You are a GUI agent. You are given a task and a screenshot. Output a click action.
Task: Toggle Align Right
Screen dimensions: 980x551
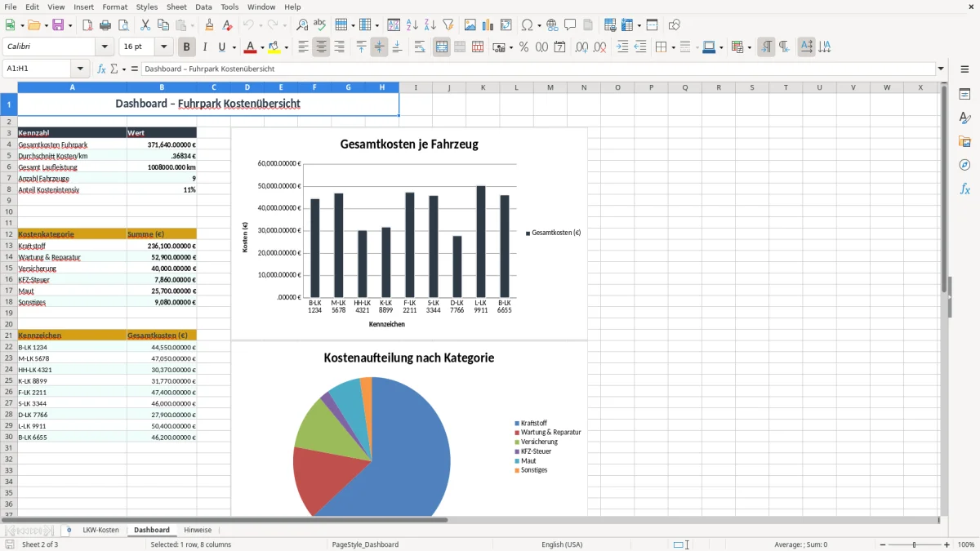(x=339, y=47)
